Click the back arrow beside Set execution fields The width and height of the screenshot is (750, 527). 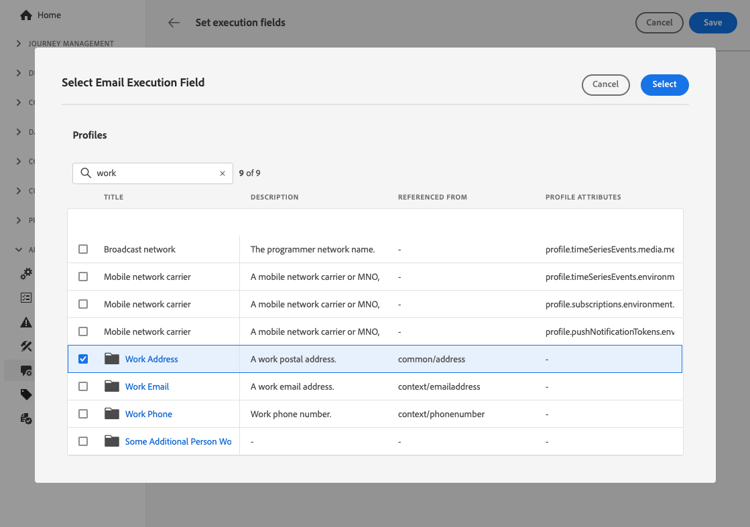coord(174,23)
